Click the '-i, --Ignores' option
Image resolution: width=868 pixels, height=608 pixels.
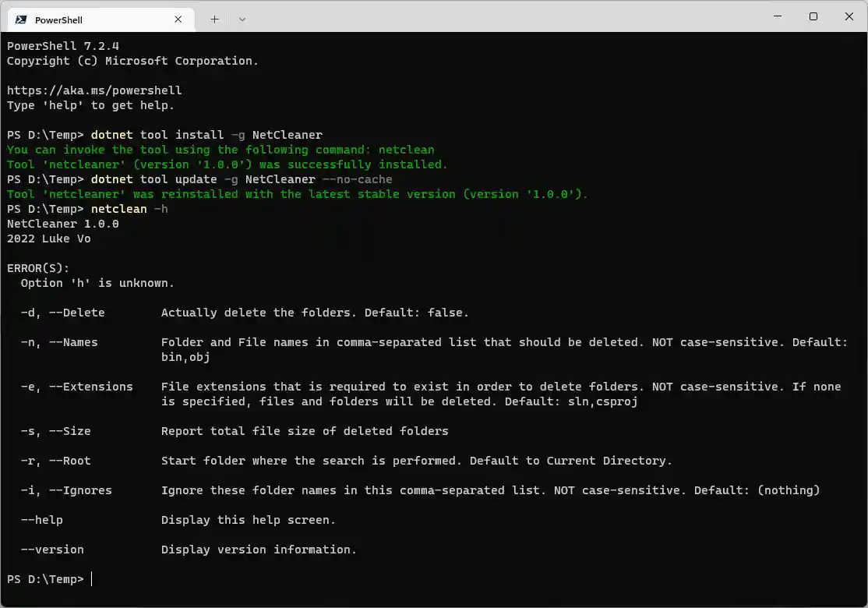point(66,490)
